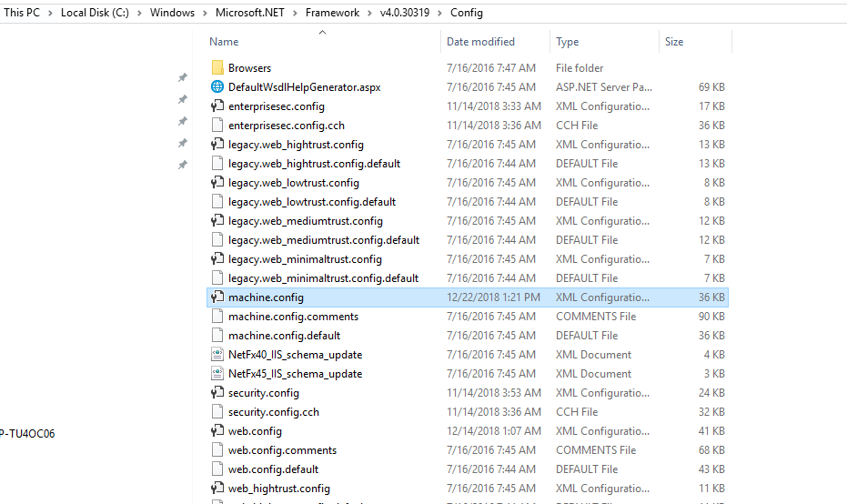Viewport: 847px width, 504px height.
Task: Click the web.config file icon
Action: (217, 431)
